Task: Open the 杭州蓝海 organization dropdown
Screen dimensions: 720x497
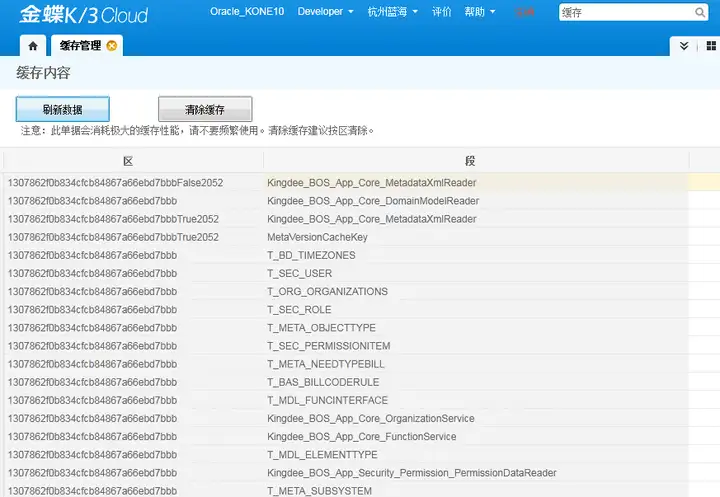Action: 392,11
